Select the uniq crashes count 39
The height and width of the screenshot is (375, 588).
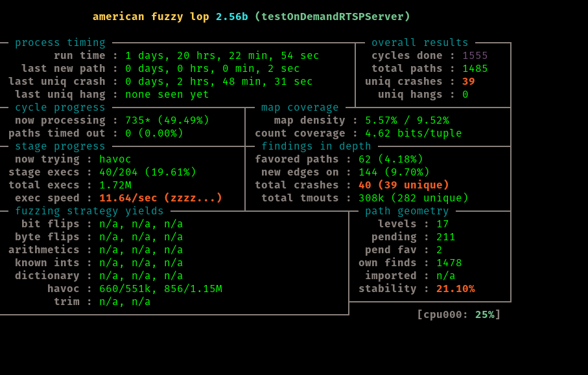coord(468,82)
